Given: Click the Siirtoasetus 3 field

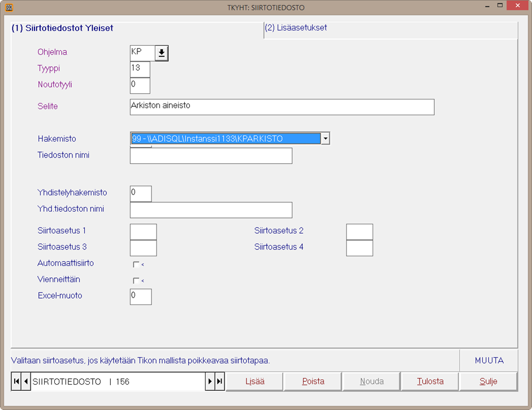Looking at the screenshot, I should 143,248.
